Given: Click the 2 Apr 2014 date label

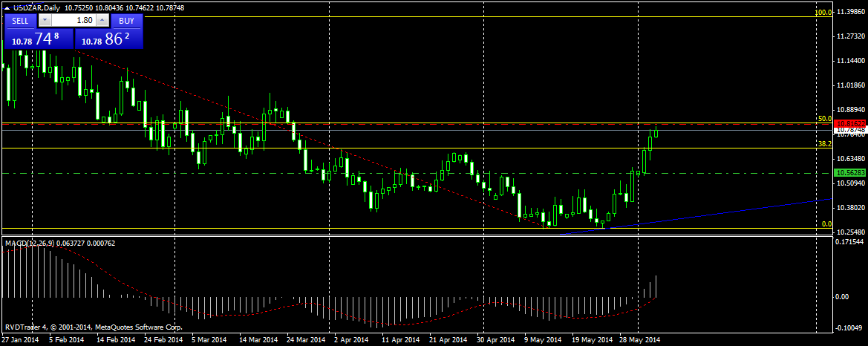Looking at the screenshot, I should pyautogui.click(x=351, y=339).
